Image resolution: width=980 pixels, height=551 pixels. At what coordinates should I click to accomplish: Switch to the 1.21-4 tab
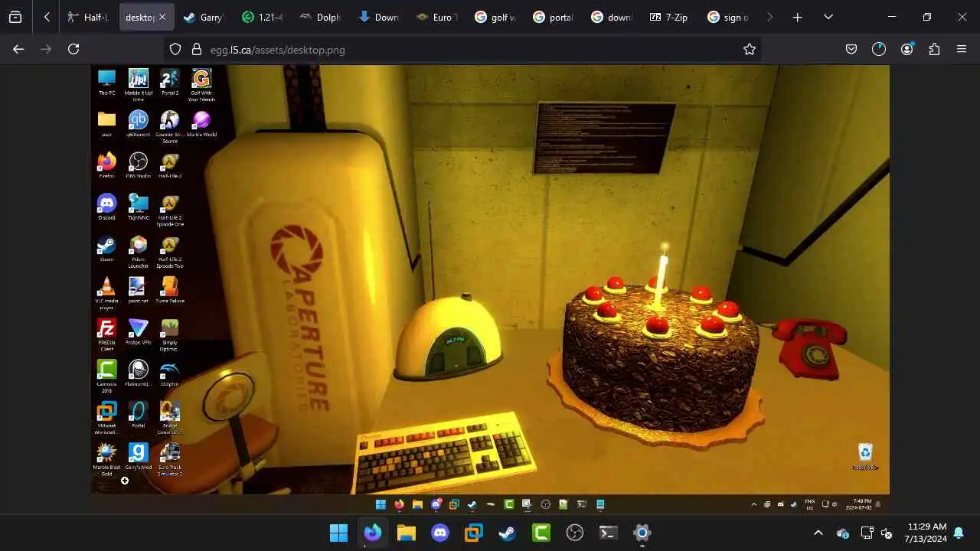(x=262, y=17)
